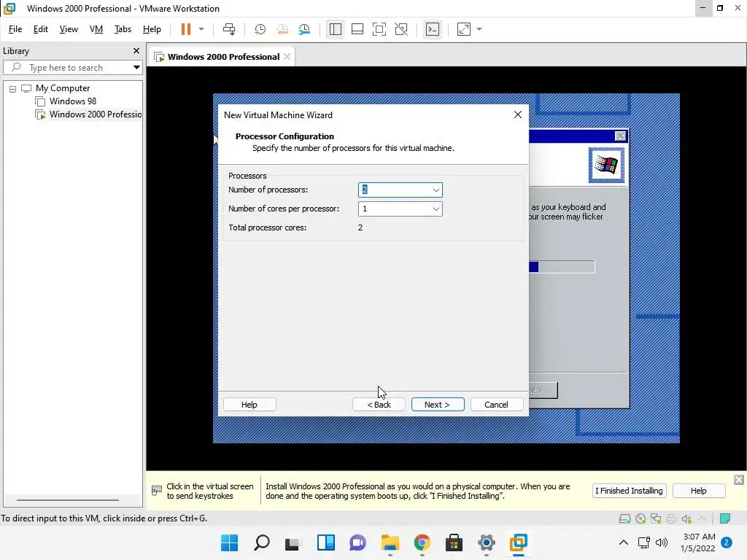Take a snapshot with the clock-plus icon

[x=260, y=29]
